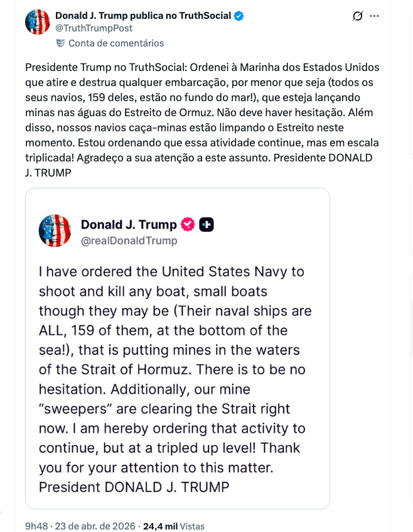This screenshot has height=532, width=413.
Task: Click the mask icon beside Conta de comentários
Action: [60, 43]
